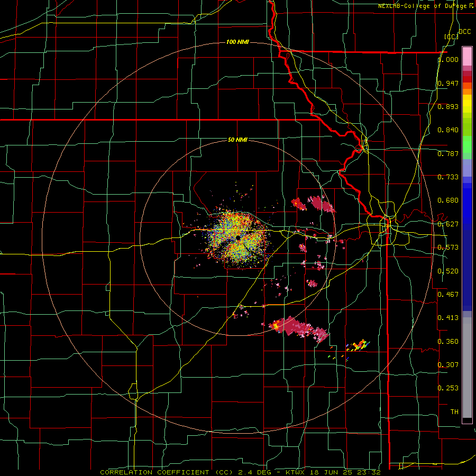
Task: Click the (CC) units label above color bar
Action: point(451,36)
